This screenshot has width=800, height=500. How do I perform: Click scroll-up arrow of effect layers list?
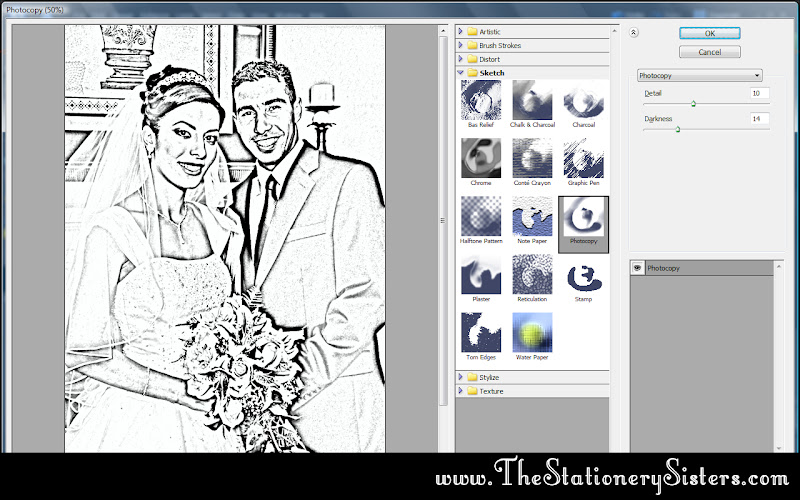(779, 266)
